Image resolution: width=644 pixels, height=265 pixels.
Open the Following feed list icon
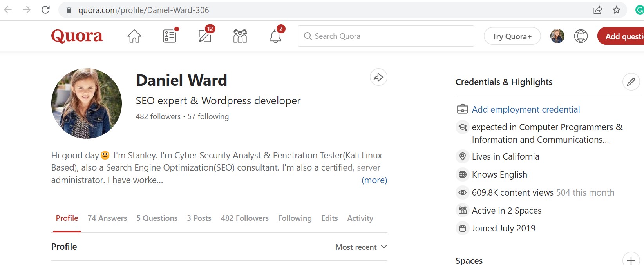coord(170,36)
